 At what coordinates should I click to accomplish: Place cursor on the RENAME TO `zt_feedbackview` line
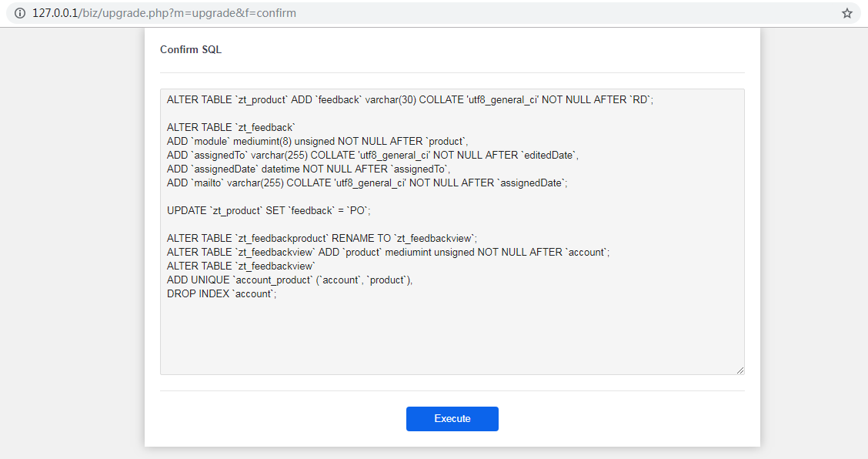(x=322, y=239)
